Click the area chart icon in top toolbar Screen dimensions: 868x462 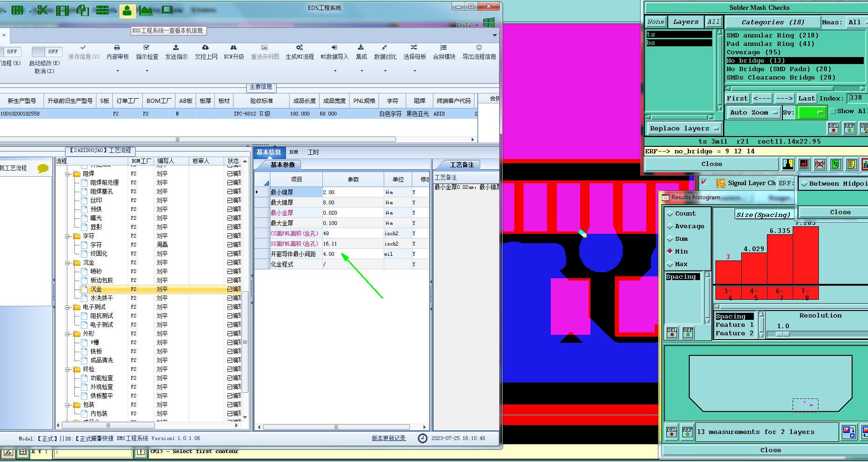146,10
